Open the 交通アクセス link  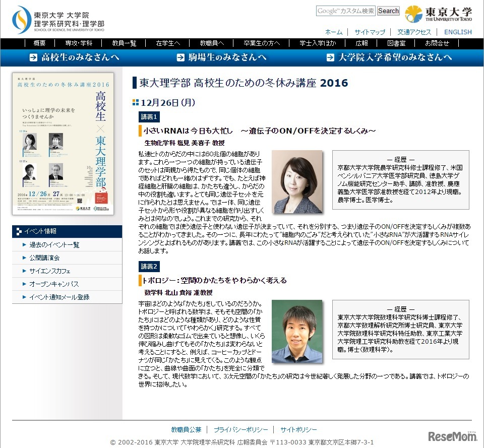414,32
